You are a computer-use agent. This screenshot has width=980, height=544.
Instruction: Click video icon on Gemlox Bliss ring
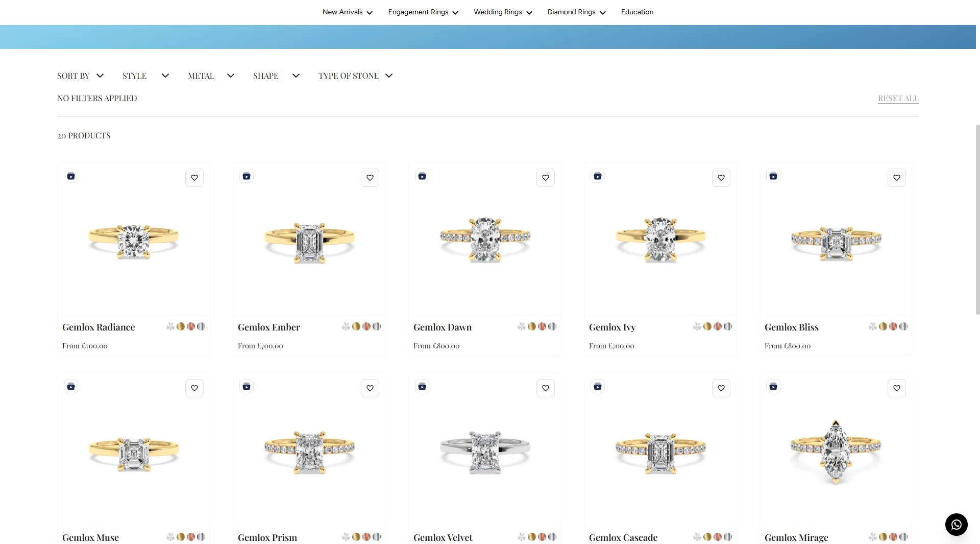coord(773,176)
